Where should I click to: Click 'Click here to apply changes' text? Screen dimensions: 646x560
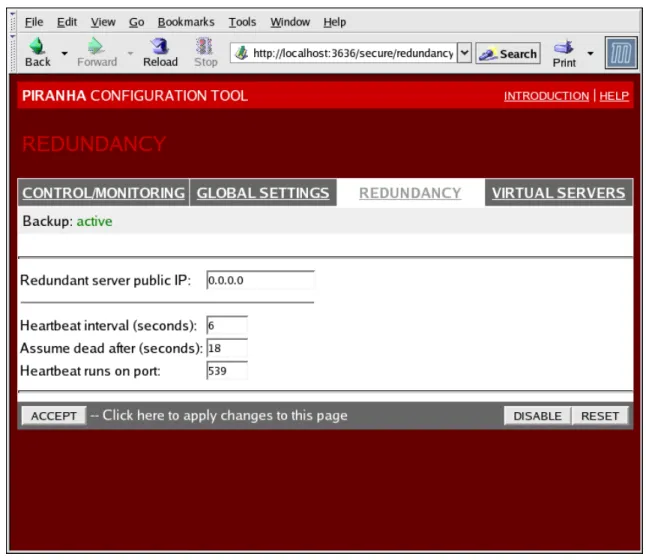point(225,415)
